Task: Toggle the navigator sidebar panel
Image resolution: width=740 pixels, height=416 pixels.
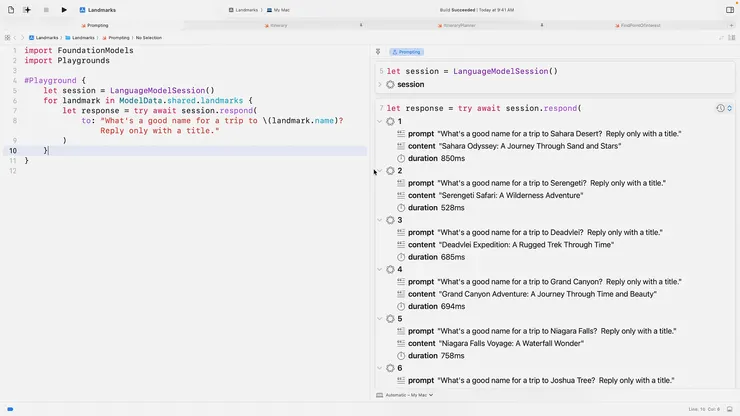Action: (9, 10)
